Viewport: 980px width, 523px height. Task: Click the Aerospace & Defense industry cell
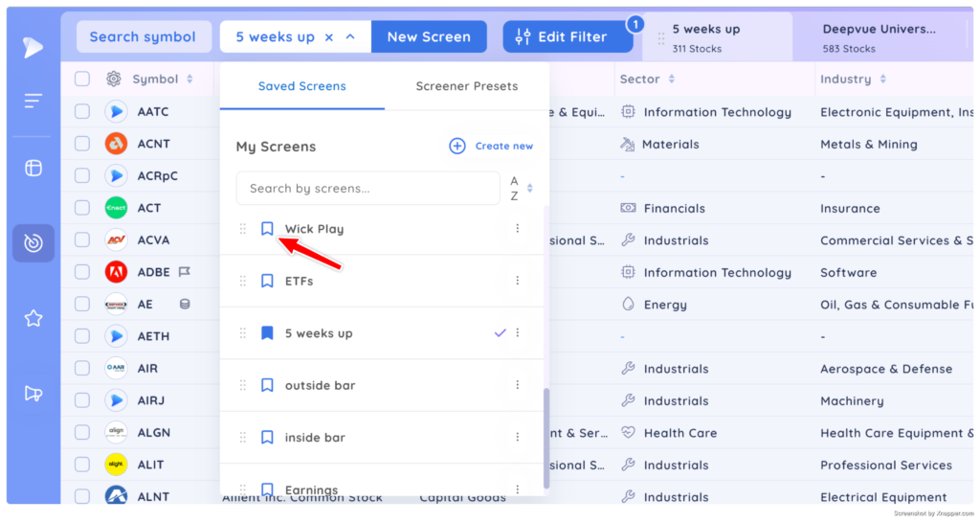point(886,369)
